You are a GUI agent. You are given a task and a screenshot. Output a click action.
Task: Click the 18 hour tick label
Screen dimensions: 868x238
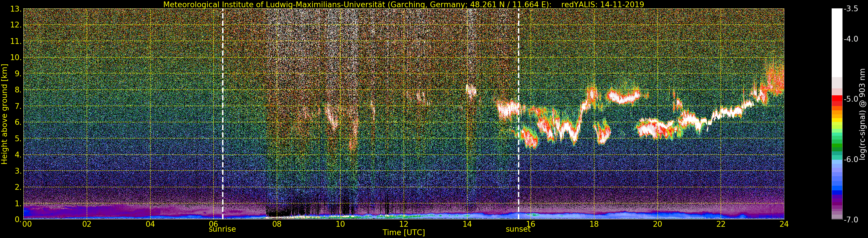pyautogui.click(x=594, y=224)
